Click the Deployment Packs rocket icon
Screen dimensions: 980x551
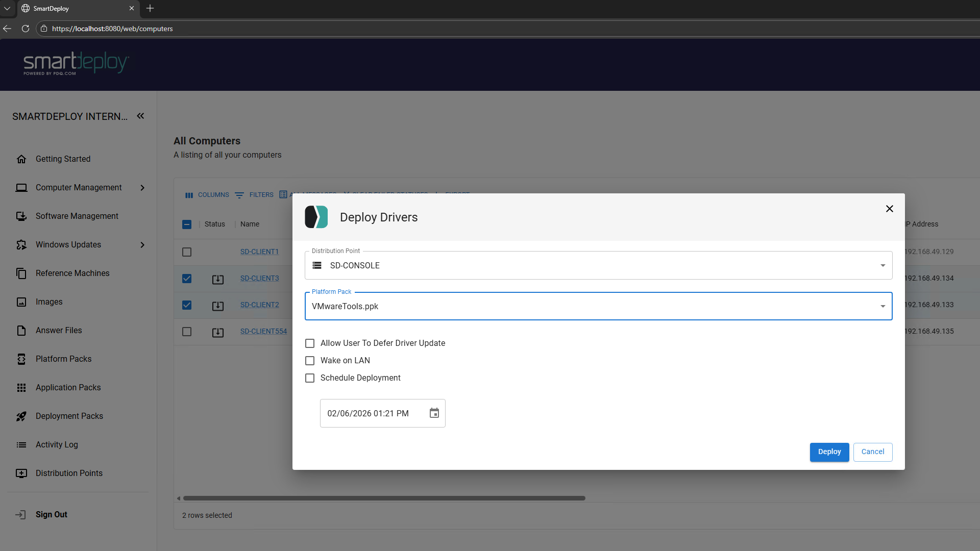click(x=21, y=416)
